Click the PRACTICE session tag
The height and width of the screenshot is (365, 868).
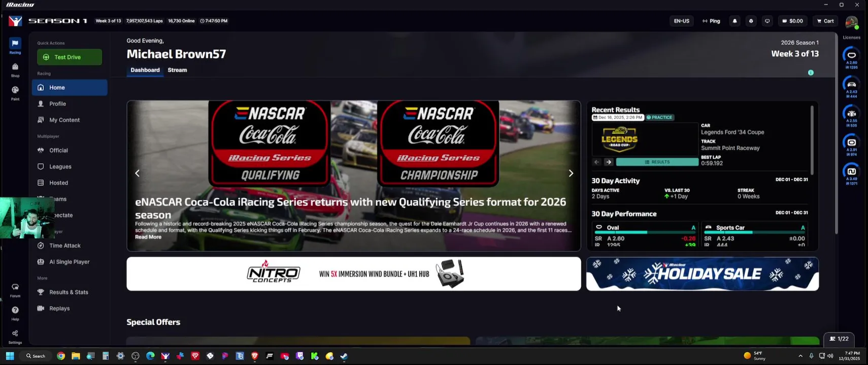[x=659, y=117]
